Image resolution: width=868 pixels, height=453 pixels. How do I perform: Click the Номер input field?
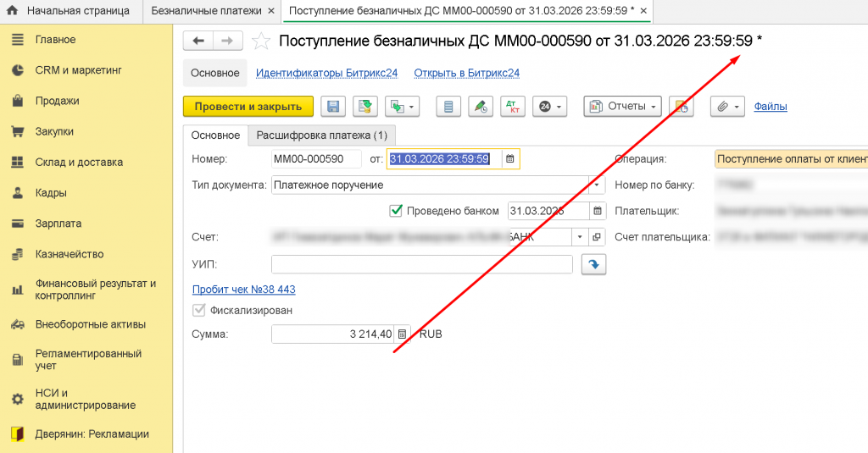[316, 158]
